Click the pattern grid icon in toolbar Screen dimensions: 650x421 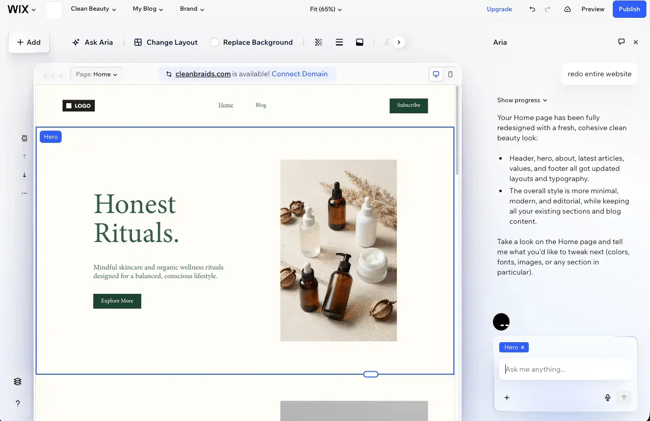[318, 42]
